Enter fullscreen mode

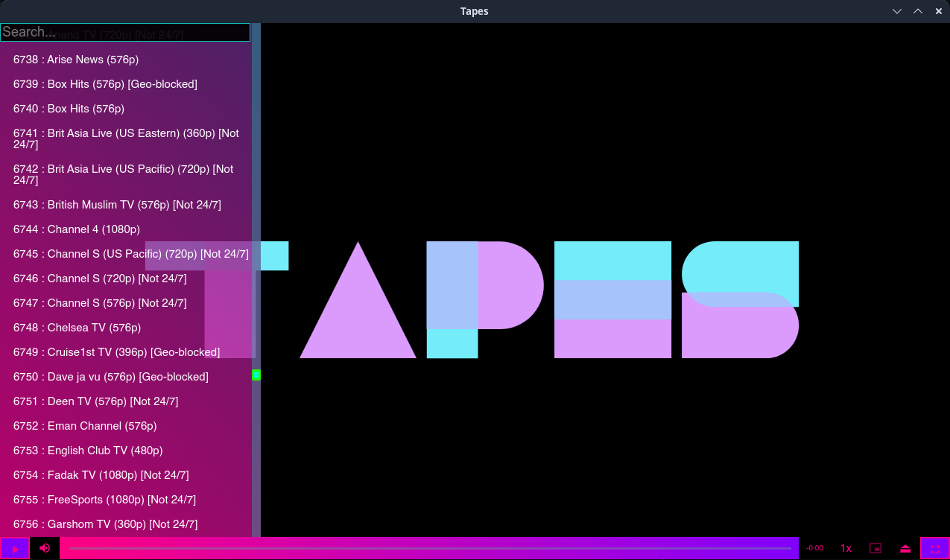935,548
